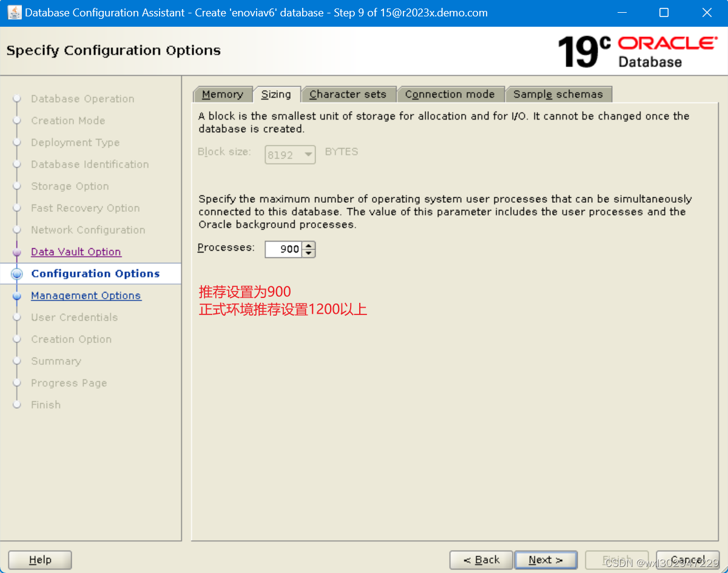The image size is (728, 573).
Task: Click the Creation Option step label
Action: coord(72,339)
